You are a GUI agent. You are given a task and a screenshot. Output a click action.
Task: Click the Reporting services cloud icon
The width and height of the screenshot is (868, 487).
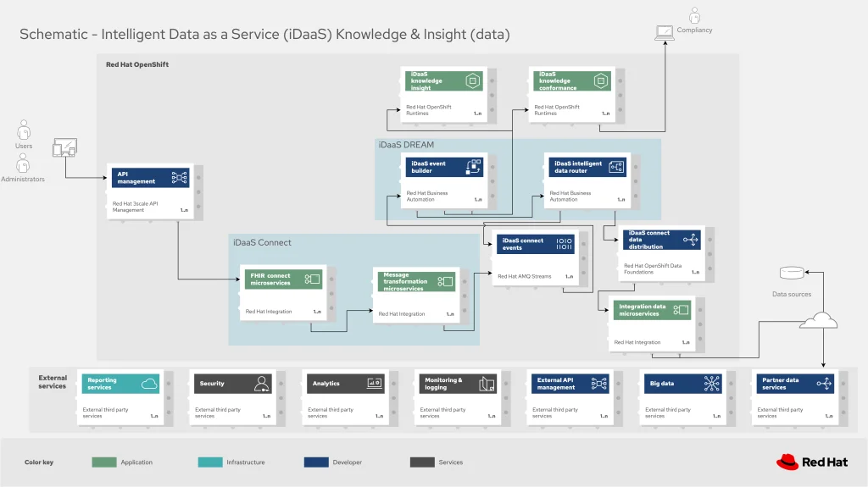pyautogui.click(x=149, y=384)
